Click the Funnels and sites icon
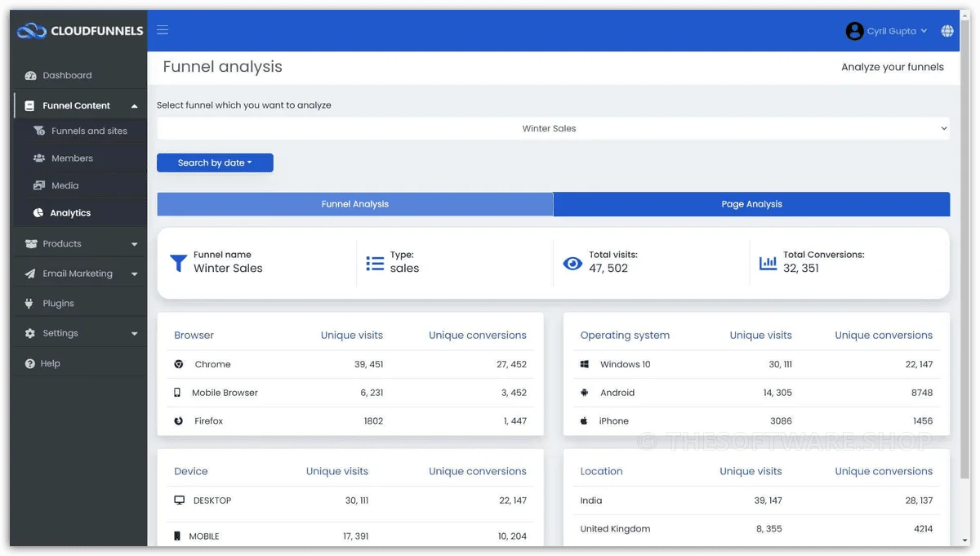980x556 pixels. tap(38, 131)
